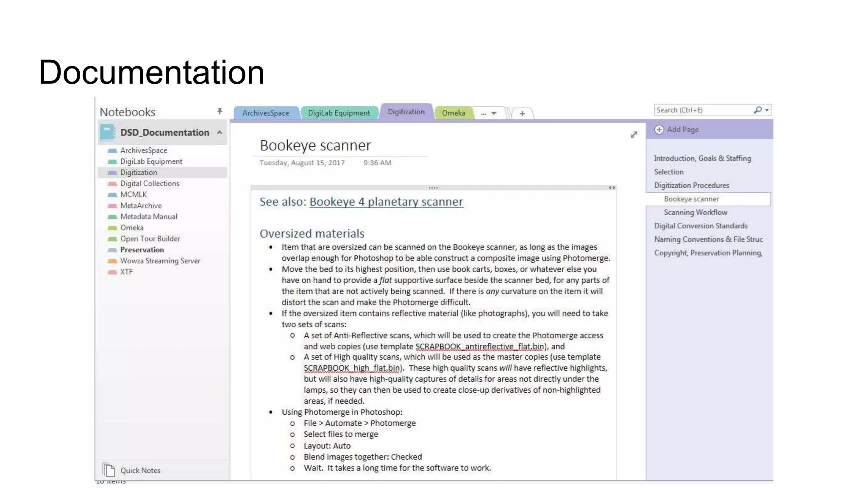Open Introduction, Goals & Staffing page
The image size is (868, 488).
coord(702,158)
